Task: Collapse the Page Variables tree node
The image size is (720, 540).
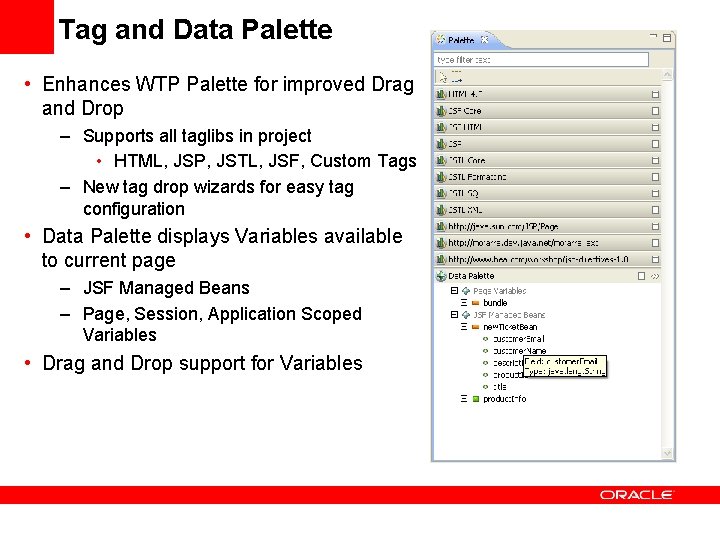Action: (454, 291)
